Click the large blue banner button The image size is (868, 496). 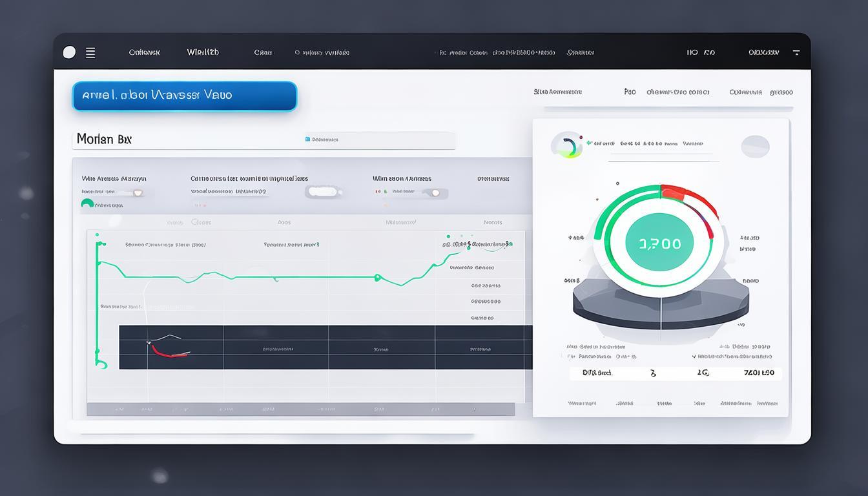[x=185, y=96]
